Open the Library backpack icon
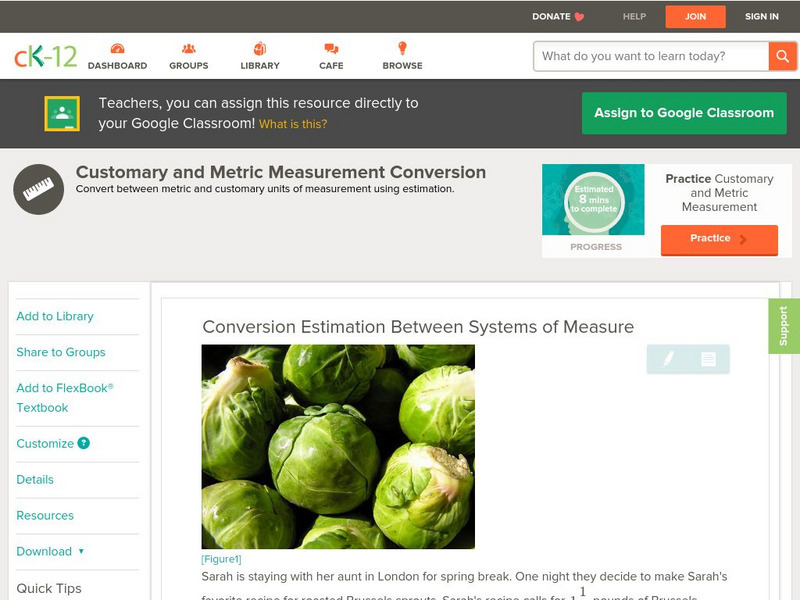This screenshot has height=600, width=800. pyautogui.click(x=260, y=48)
